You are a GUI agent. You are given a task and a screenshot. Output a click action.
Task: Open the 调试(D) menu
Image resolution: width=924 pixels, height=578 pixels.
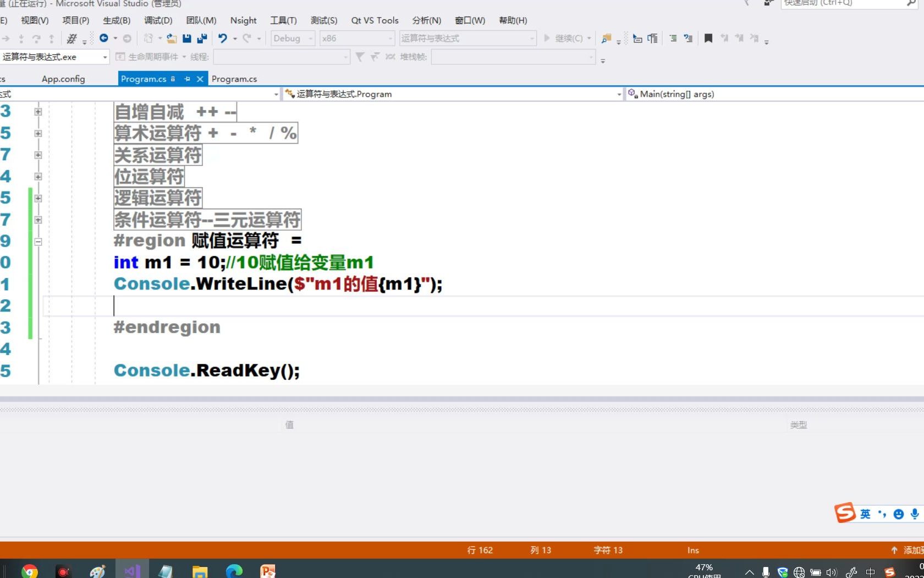pyautogui.click(x=158, y=20)
